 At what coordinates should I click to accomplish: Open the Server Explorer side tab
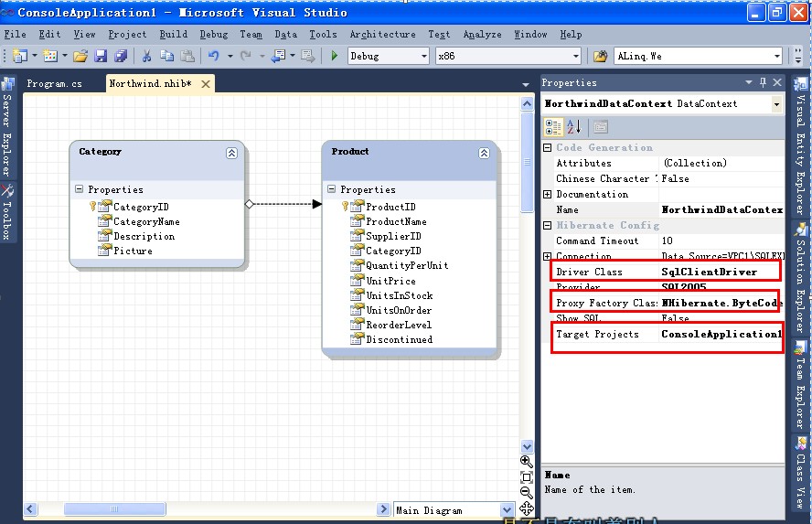point(7,127)
